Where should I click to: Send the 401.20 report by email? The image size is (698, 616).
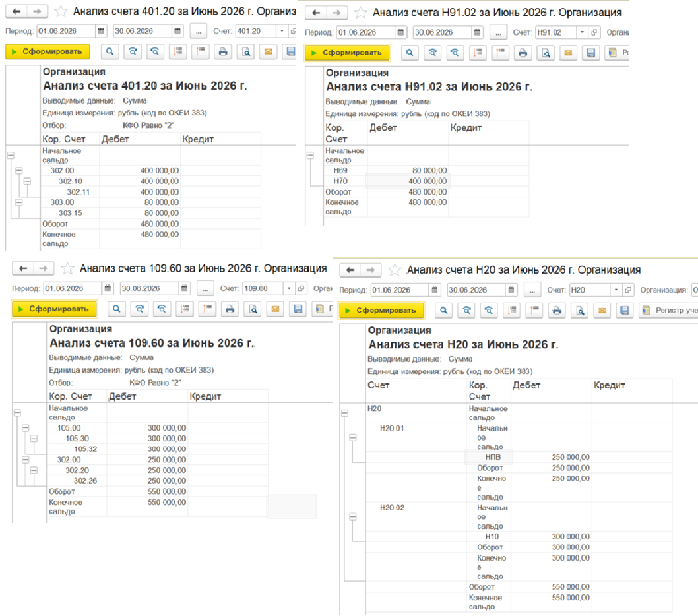[268, 51]
